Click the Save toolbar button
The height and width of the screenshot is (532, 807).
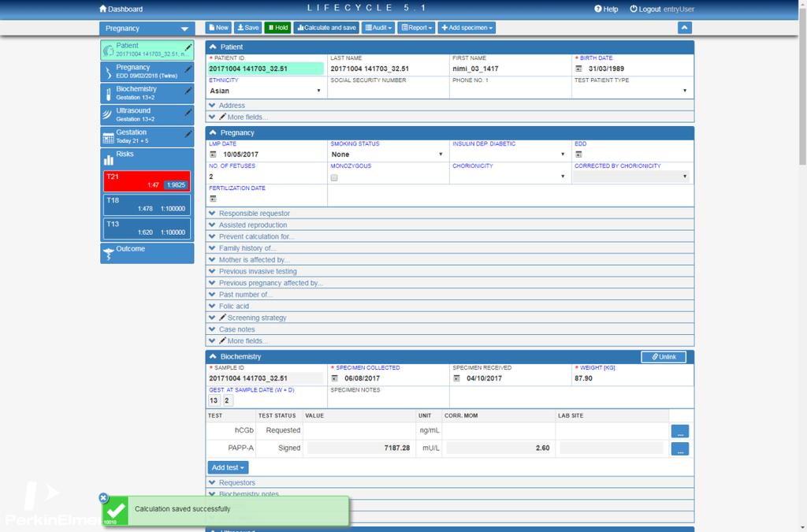pyautogui.click(x=247, y=28)
